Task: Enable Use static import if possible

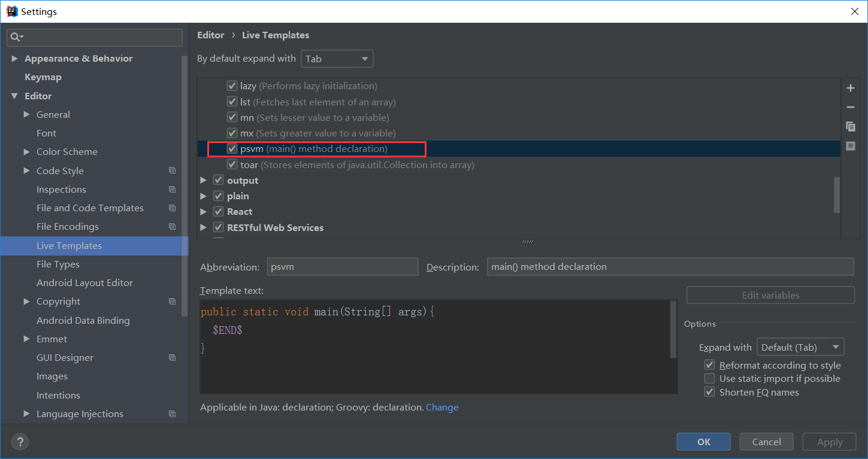Action: click(709, 379)
